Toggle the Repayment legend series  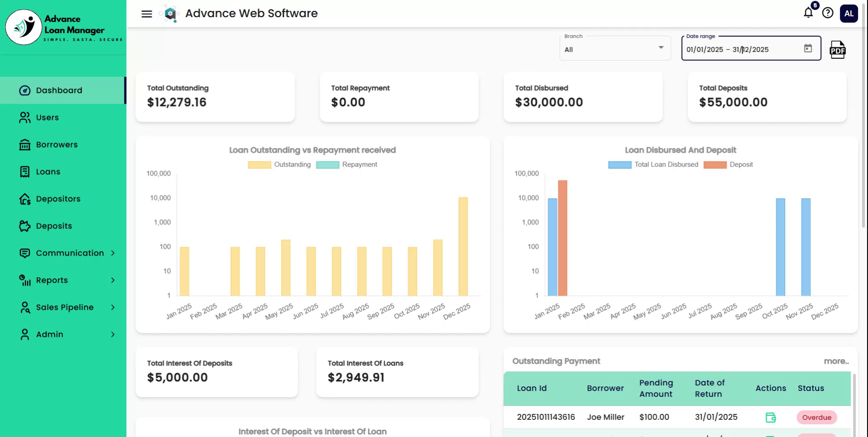347,165
